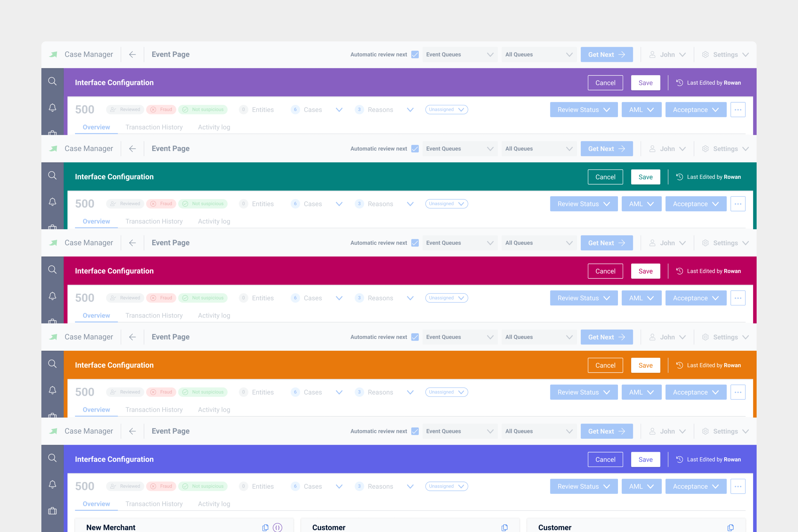Open search in the purple configuration panel sidebar
This screenshot has height=532, width=798.
pyautogui.click(x=52, y=81)
